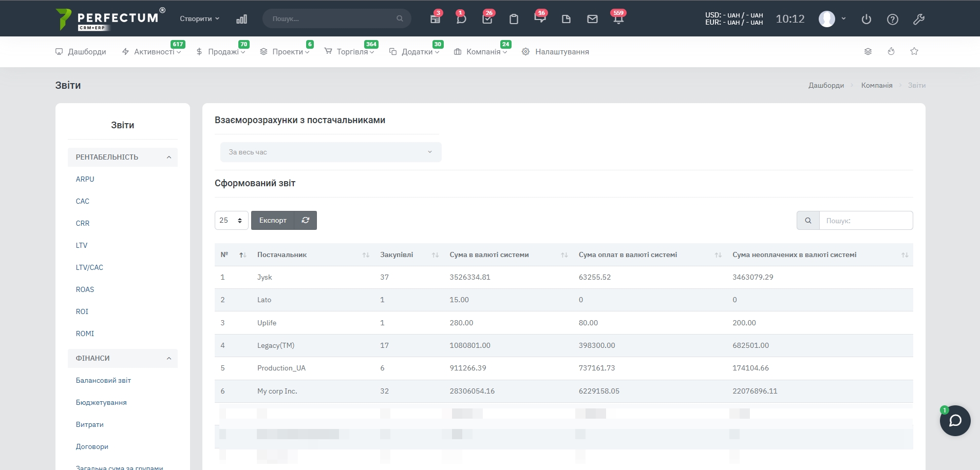Click the table Пошук input field
This screenshot has width=980, height=470.
coord(865,221)
